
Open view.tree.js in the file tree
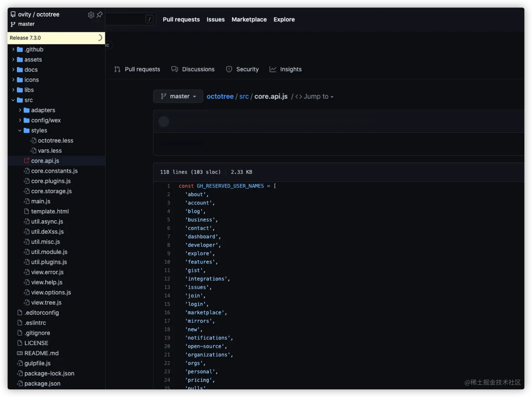coord(46,303)
